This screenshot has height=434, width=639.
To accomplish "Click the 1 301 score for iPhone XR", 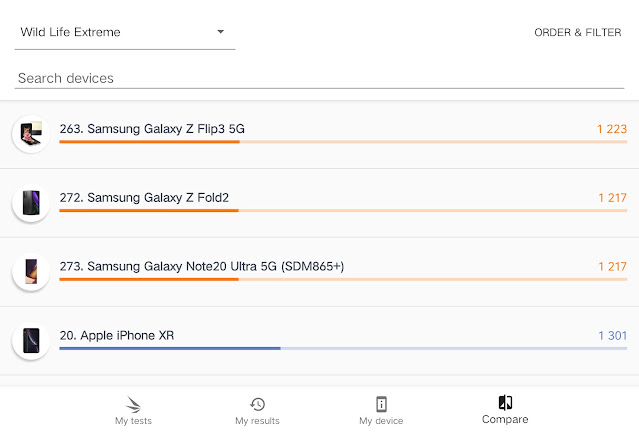I will pyautogui.click(x=611, y=336).
